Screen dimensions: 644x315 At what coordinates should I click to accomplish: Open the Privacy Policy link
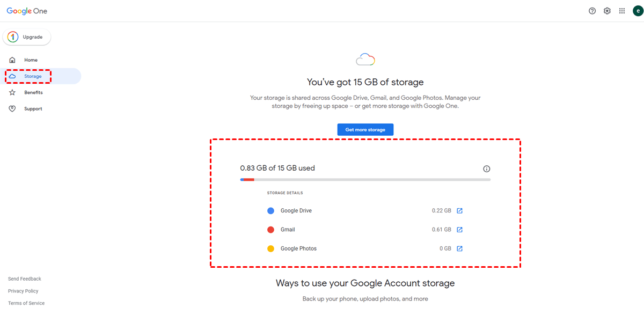[23, 291]
